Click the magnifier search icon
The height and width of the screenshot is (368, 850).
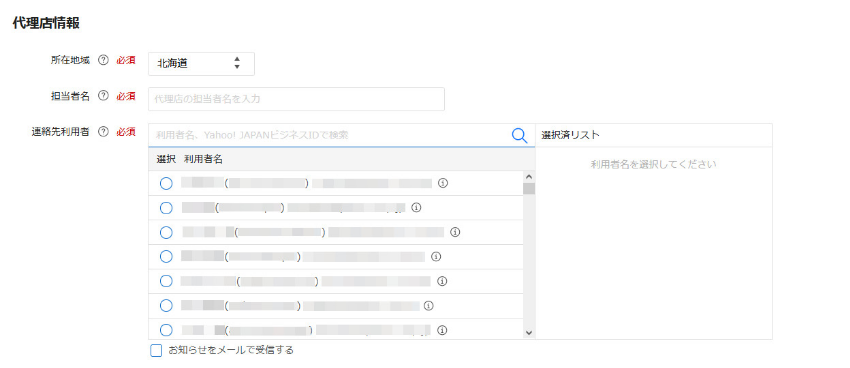[x=519, y=135]
